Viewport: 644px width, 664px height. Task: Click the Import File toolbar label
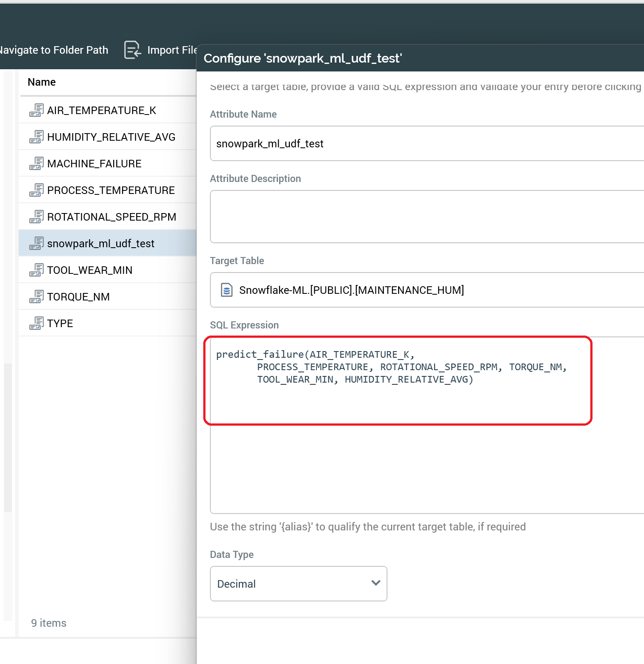(172, 50)
